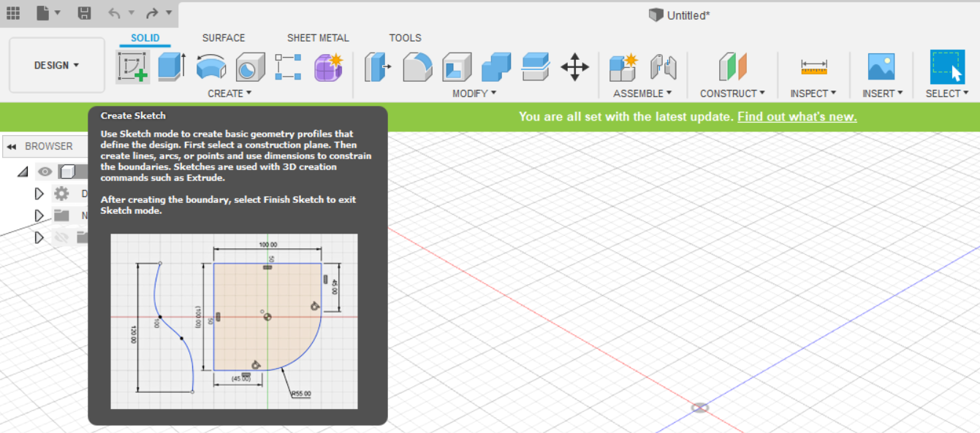Save the document with the disk icon

84,13
